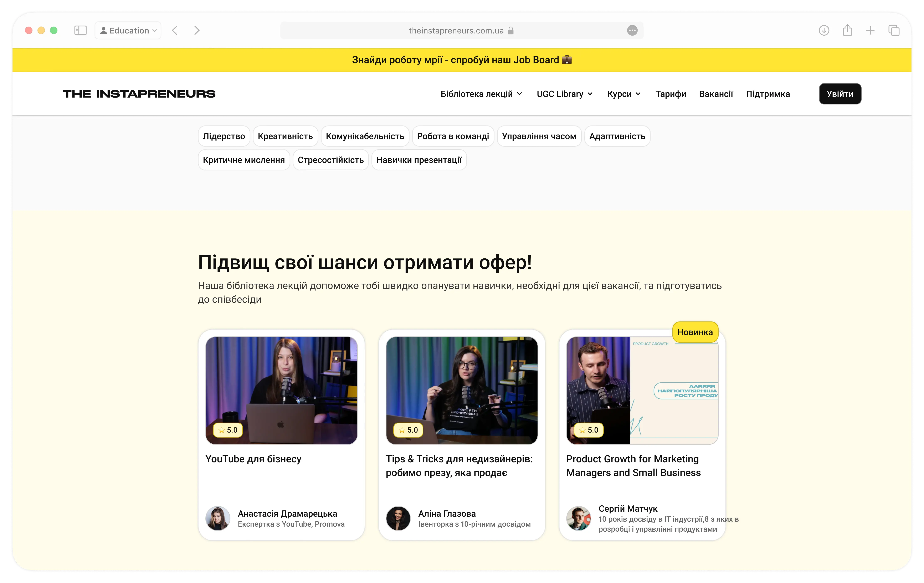The height and width of the screenshot is (583, 924).
Task: Open the Education profile dropdown
Action: [128, 30]
